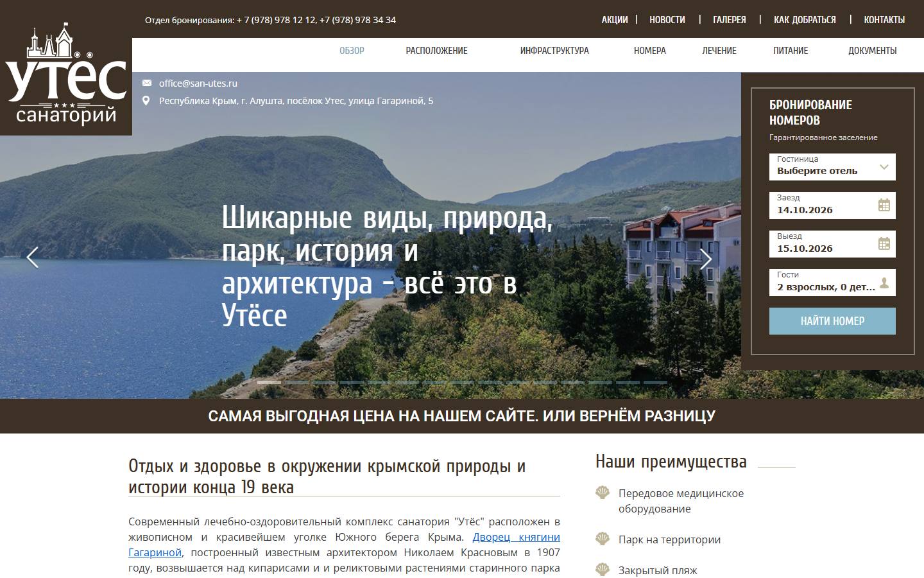Switch to the Обзор tab
This screenshot has width=924, height=578.
[x=352, y=51]
